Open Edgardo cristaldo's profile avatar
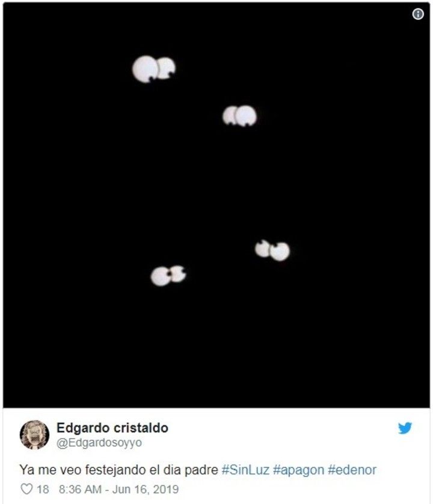Viewport: 433px width, 504px height. point(34,434)
